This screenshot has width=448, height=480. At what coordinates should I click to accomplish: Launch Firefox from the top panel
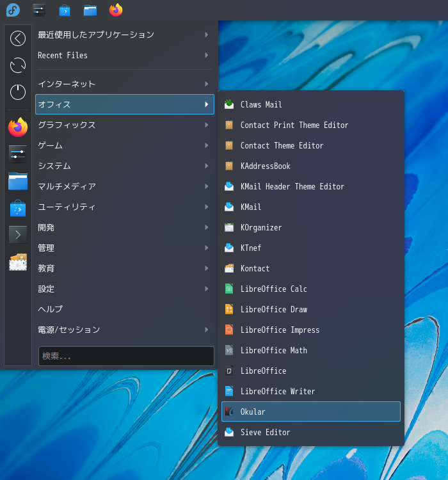(x=116, y=10)
